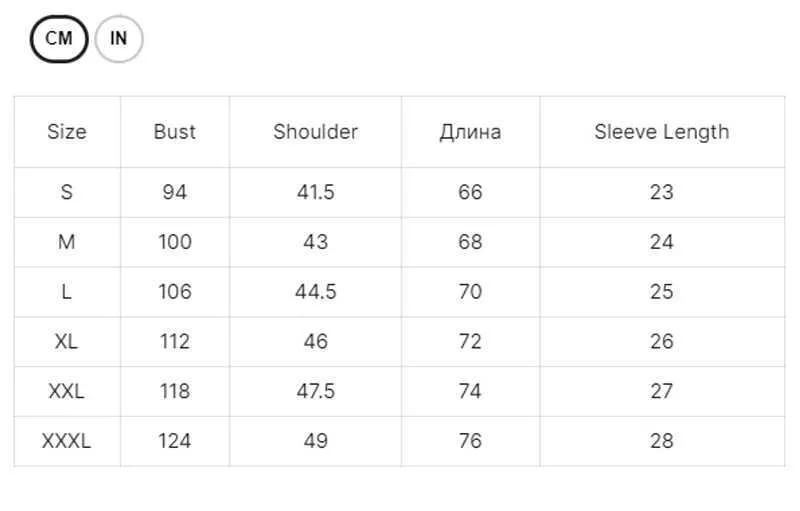Select the XXL size row label
800x511 pixels.
(x=67, y=391)
